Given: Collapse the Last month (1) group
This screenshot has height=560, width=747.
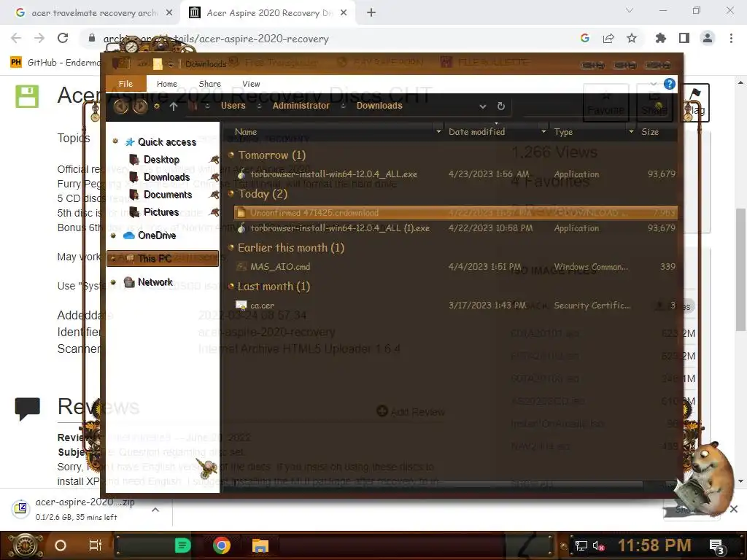Looking at the screenshot, I should point(231,286).
